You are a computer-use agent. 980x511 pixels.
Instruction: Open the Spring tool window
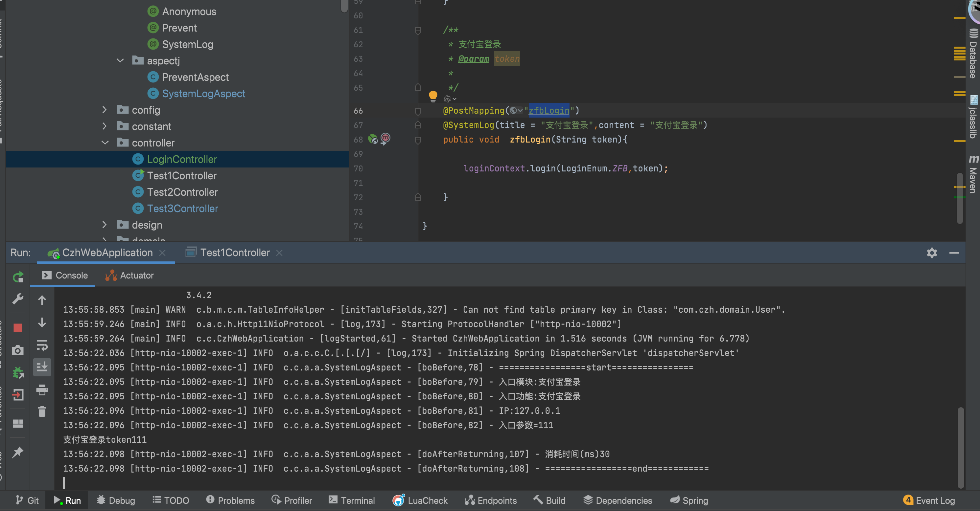click(689, 500)
